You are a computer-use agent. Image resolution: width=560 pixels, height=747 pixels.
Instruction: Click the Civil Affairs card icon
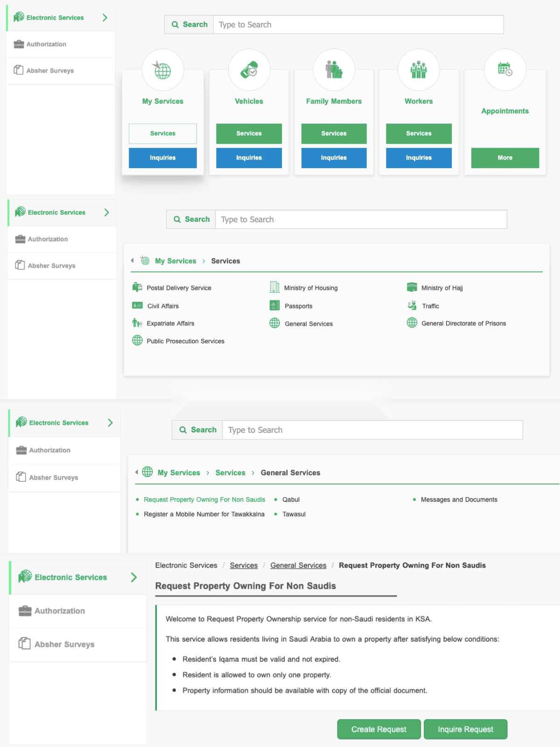pos(137,305)
